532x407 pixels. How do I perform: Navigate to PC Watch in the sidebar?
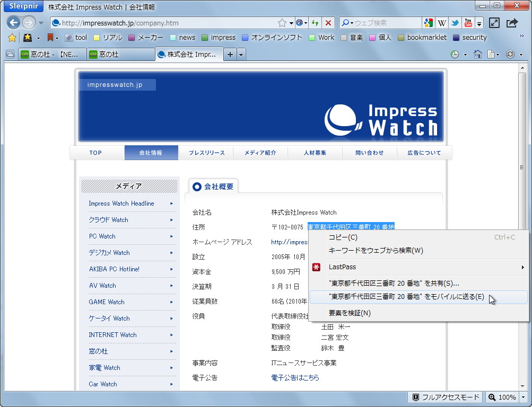[102, 236]
